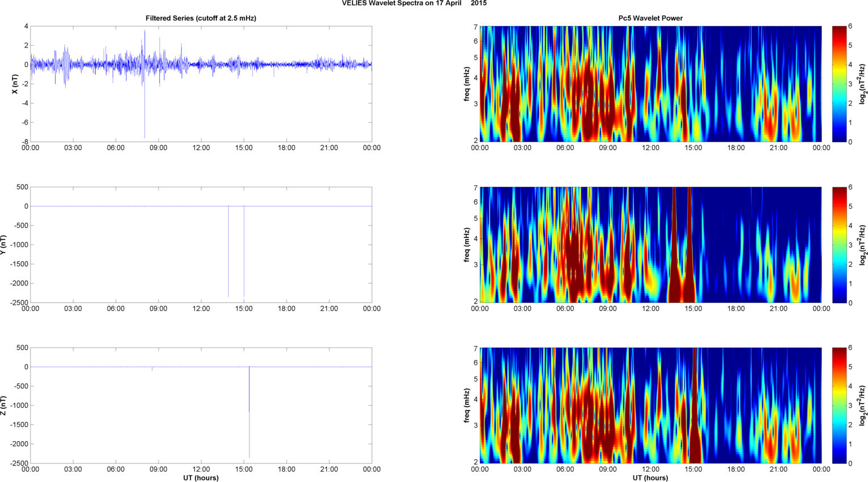The image size is (868, 482).
Task: Click the Z series spike after 15:00
Action: (249, 413)
